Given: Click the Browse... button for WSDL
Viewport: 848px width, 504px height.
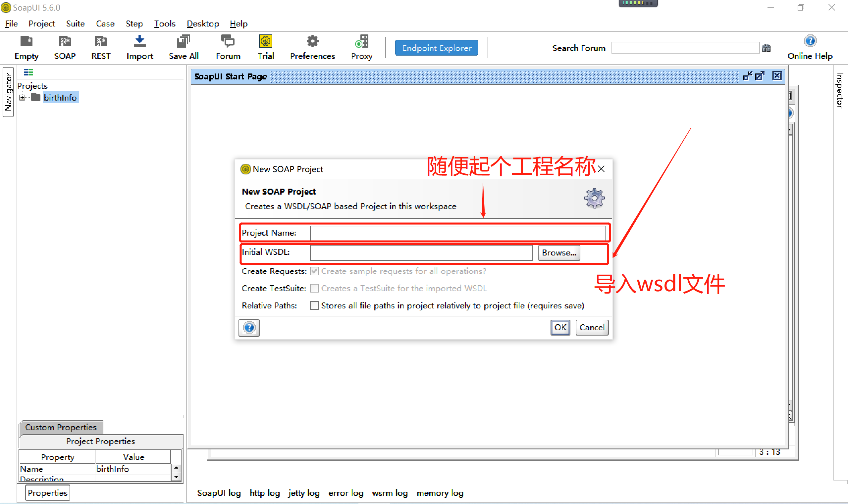Looking at the screenshot, I should coord(559,253).
